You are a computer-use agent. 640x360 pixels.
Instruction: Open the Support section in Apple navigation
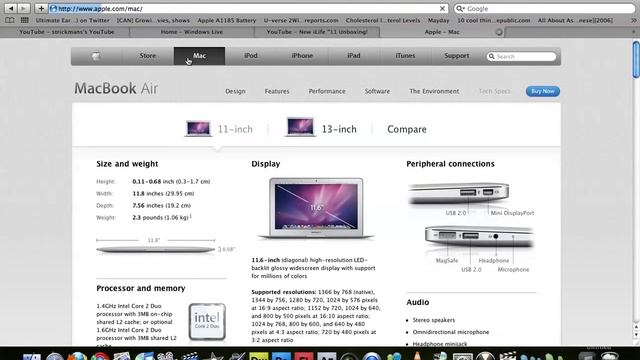coord(456,56)
